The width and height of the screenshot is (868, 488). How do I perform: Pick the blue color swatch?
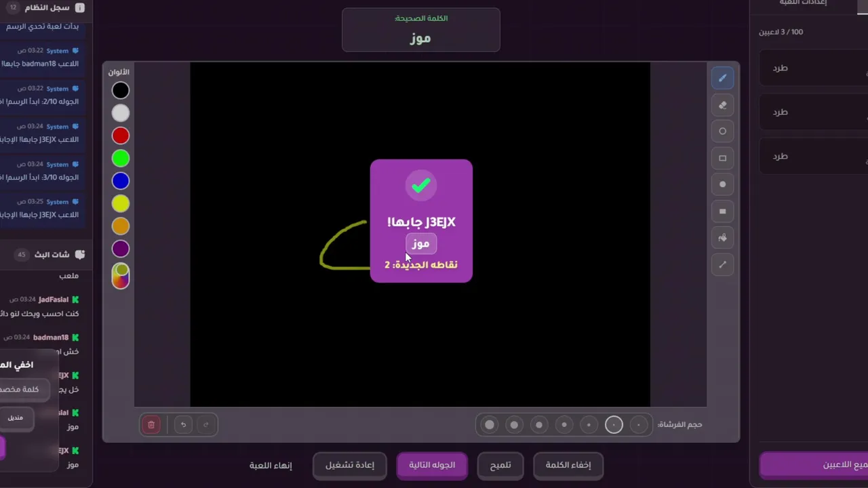(x=121, y=181)
